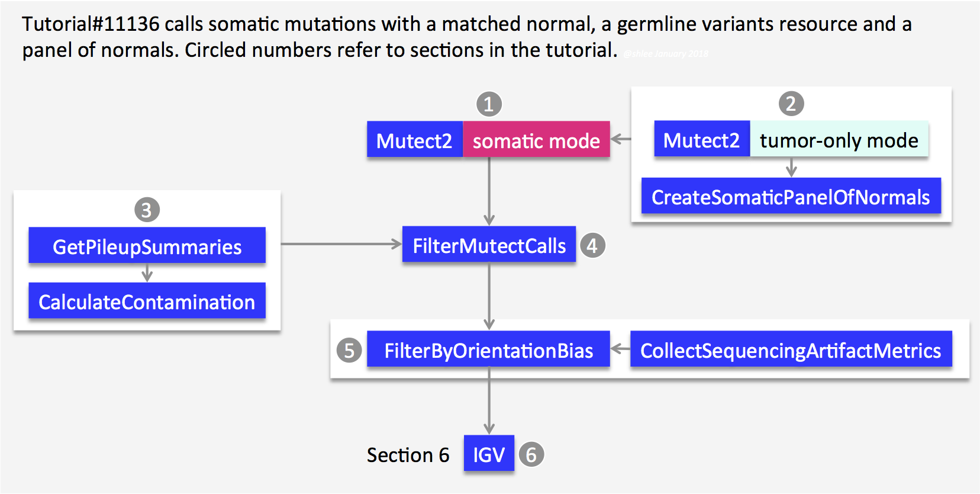Image resolution: width=980 pixels, height=494 pixels.
Task: Click the circled number 1 badge
Action: coord(489,104)
